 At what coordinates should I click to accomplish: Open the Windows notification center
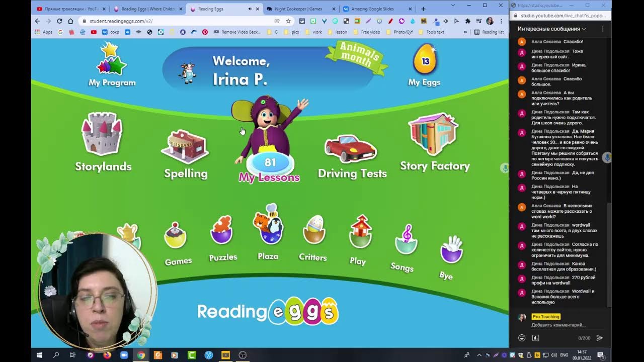[x=600, y=355]
